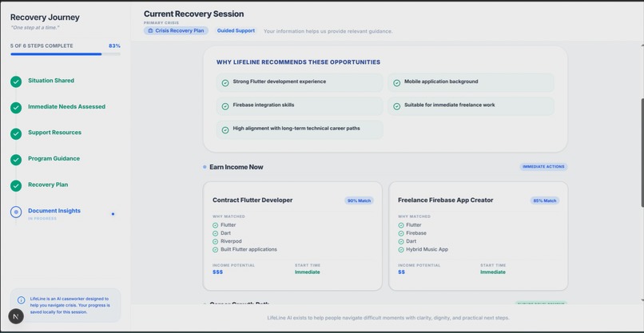Click the Immediate Needs Assessed checkmark icon
The width and height of the screenshot is (644, 333).
[x=16, y=108]
